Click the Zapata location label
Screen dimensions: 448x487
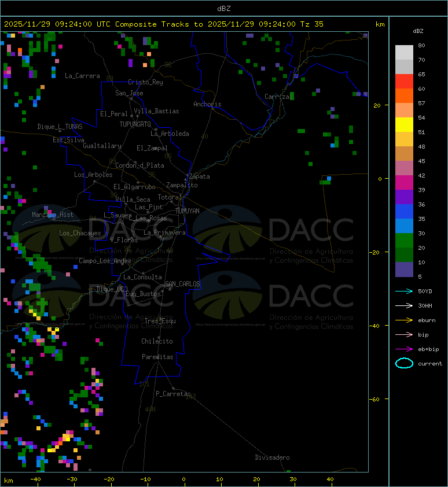coord(200,177)
